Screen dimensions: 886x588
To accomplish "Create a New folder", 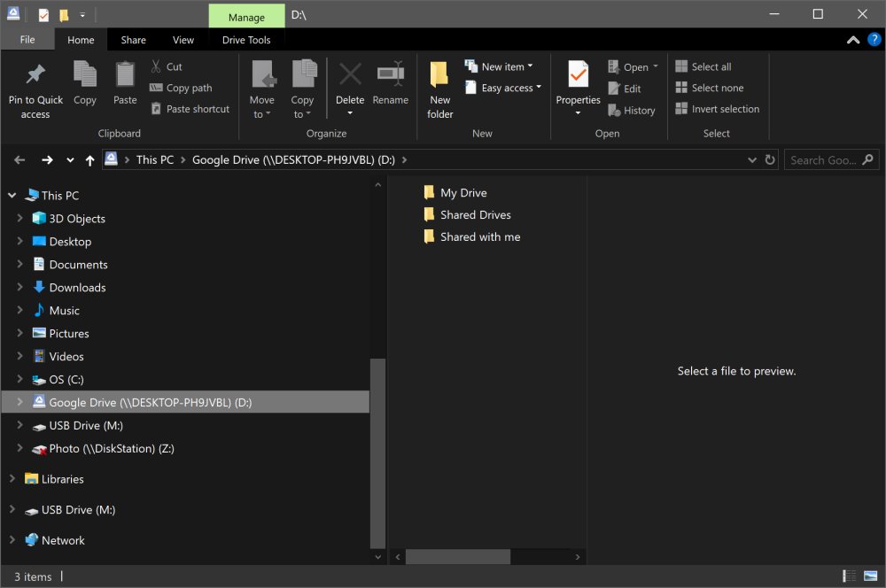I will click(439, 89).
